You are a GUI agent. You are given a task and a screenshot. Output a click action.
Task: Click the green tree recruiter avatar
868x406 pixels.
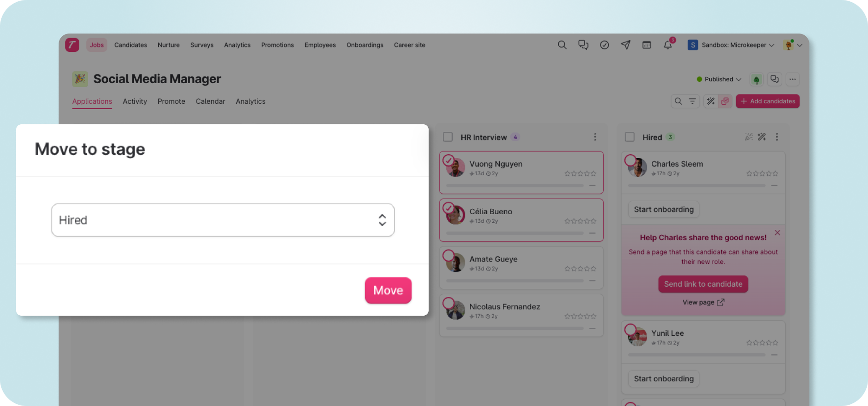click(x=757, y=80)
